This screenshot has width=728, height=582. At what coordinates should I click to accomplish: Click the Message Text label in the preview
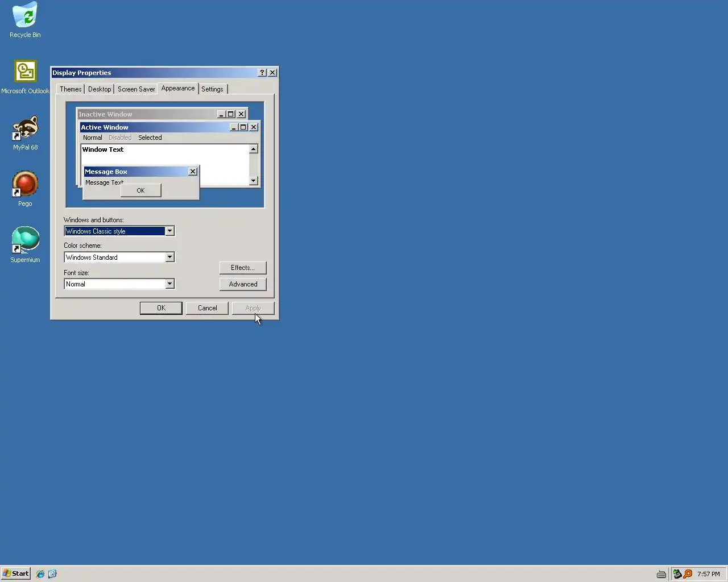tap(104, 182)
